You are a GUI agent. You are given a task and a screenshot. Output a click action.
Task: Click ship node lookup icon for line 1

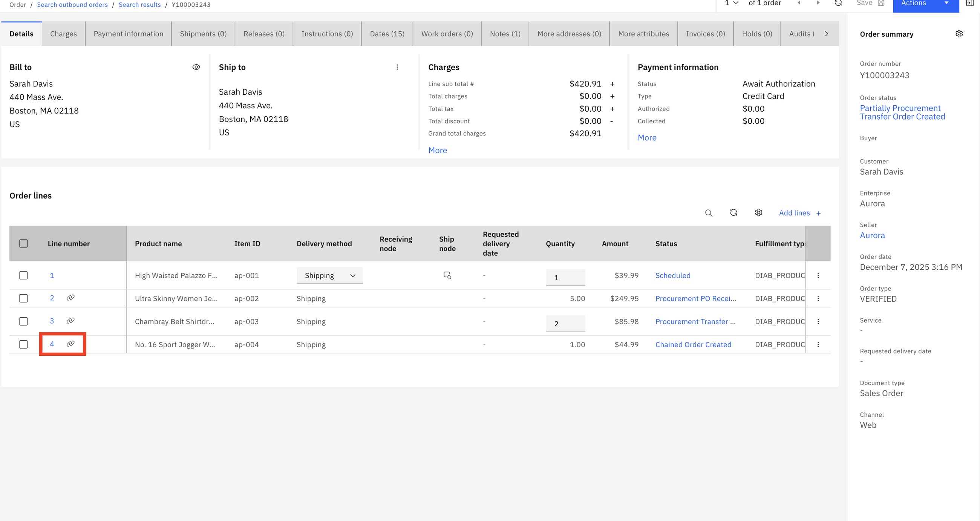[x=447, y=275]
